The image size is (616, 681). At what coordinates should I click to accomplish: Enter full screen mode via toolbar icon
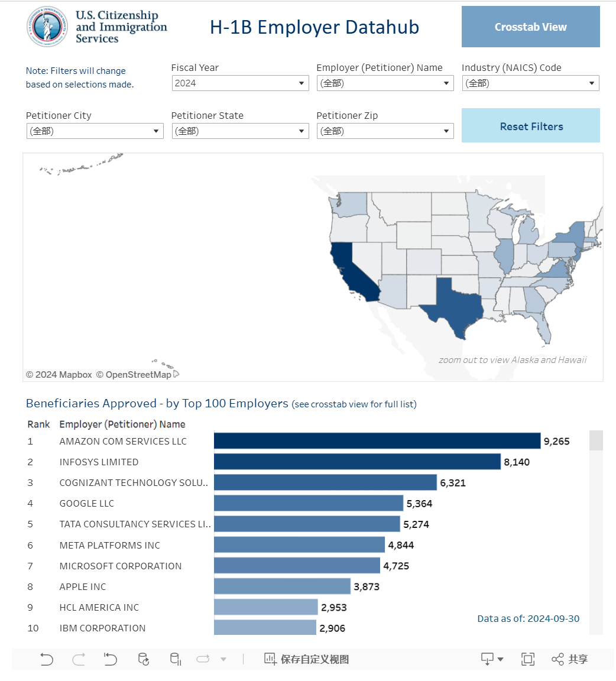pos(528,659)
